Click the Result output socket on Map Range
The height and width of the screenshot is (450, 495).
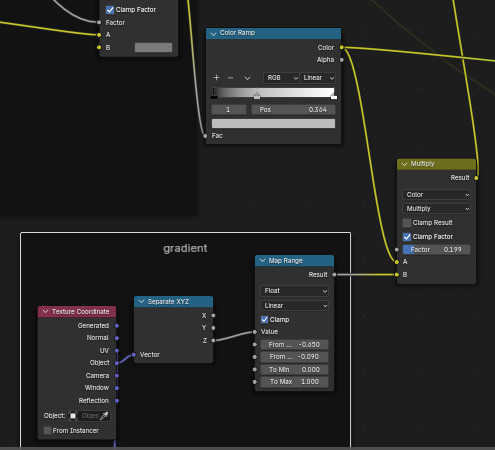coord(334,275)
